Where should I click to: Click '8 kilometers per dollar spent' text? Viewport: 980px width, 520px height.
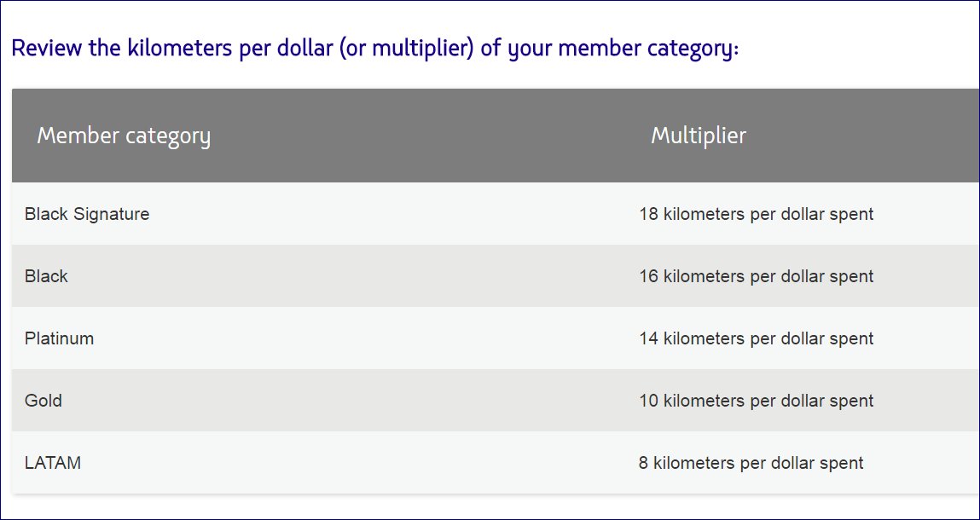coord(751,463)
